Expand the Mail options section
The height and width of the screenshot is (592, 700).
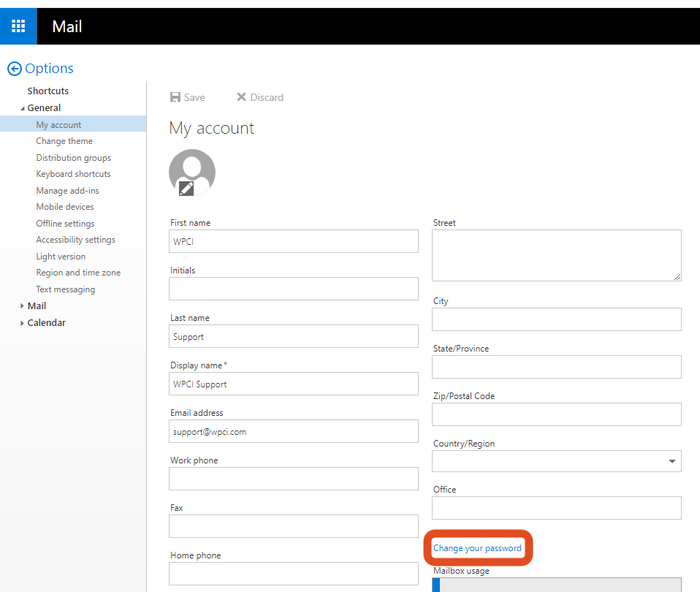click(23, 306)
